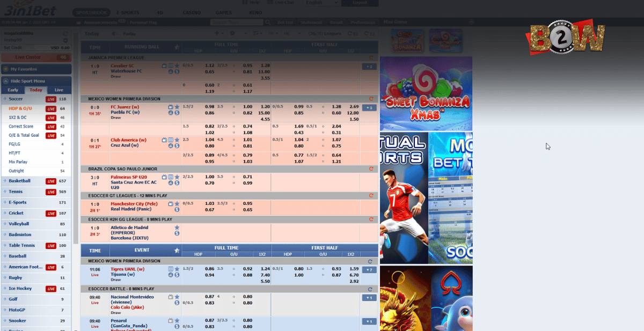This screenshot has width=644, height=331.
Task: Mute the Parlay sound toggle
Action: (114, 33)
